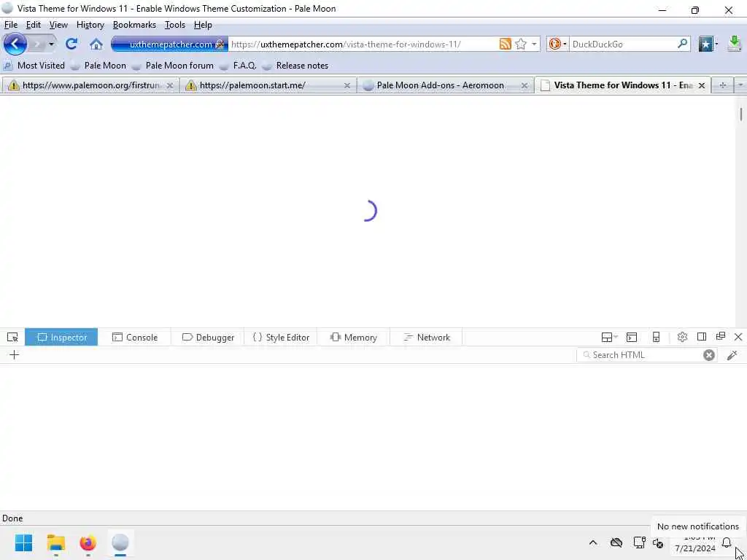
Task: Open the Pale Moon bookmark
Action: pyautogui.click(x=98, y=66)
